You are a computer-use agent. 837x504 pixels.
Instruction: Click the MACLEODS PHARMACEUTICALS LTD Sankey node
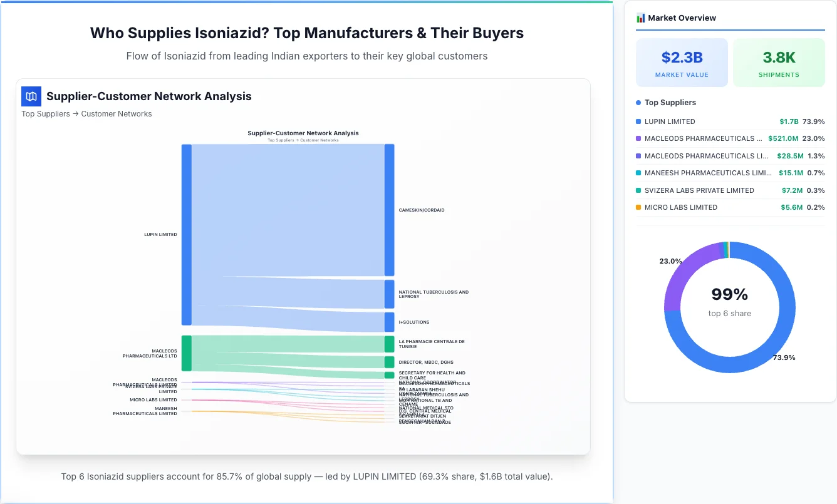pyautogui.click(x=186, y=354)
